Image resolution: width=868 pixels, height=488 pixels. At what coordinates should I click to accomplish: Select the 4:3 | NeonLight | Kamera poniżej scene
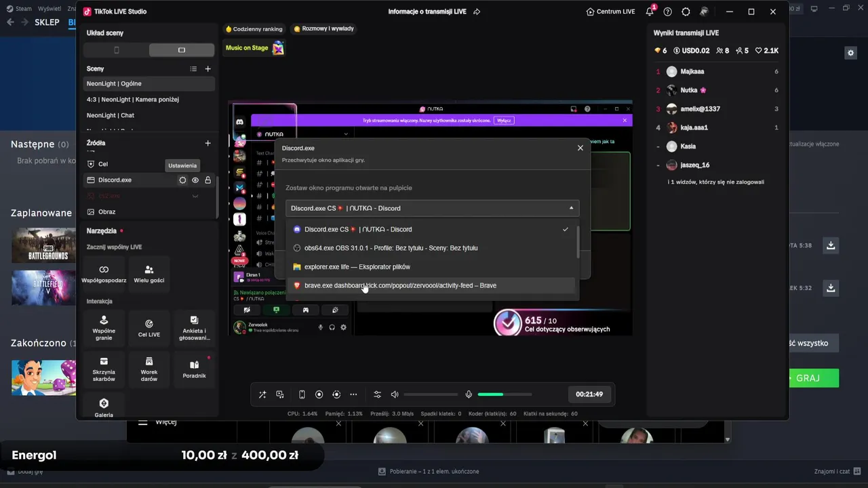point(149,100)
